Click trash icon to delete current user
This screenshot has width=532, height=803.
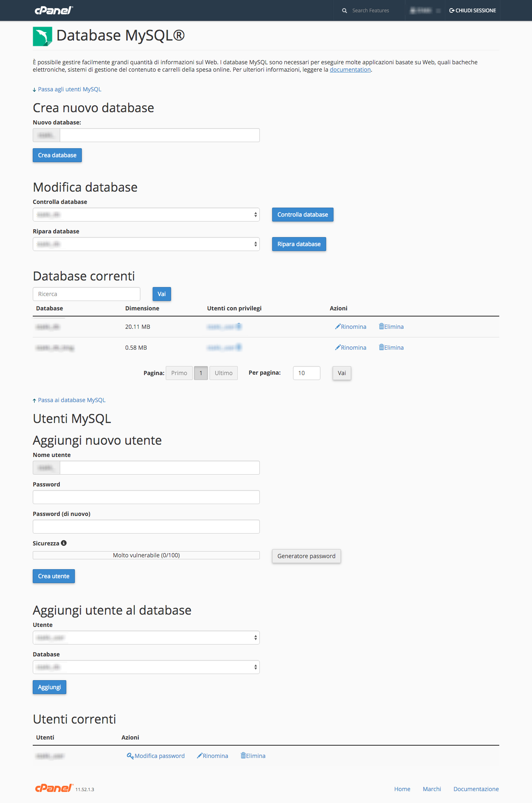(243, 755)
